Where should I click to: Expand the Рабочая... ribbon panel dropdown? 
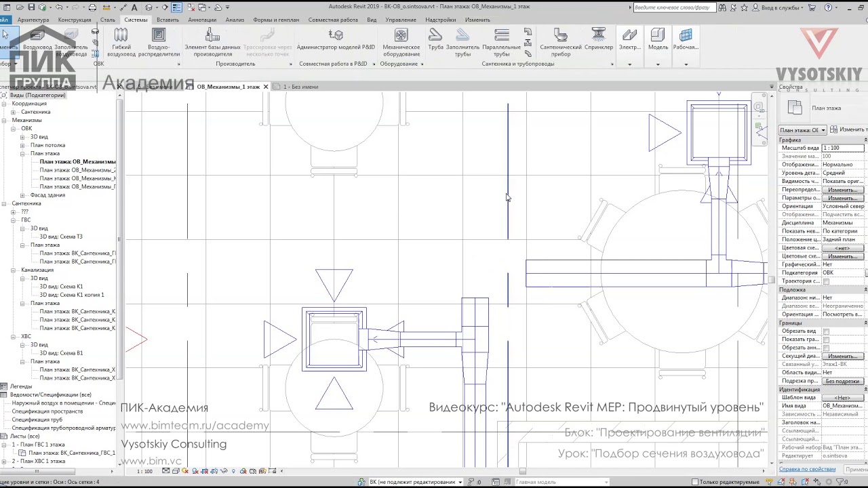click(x=686, y=64)
